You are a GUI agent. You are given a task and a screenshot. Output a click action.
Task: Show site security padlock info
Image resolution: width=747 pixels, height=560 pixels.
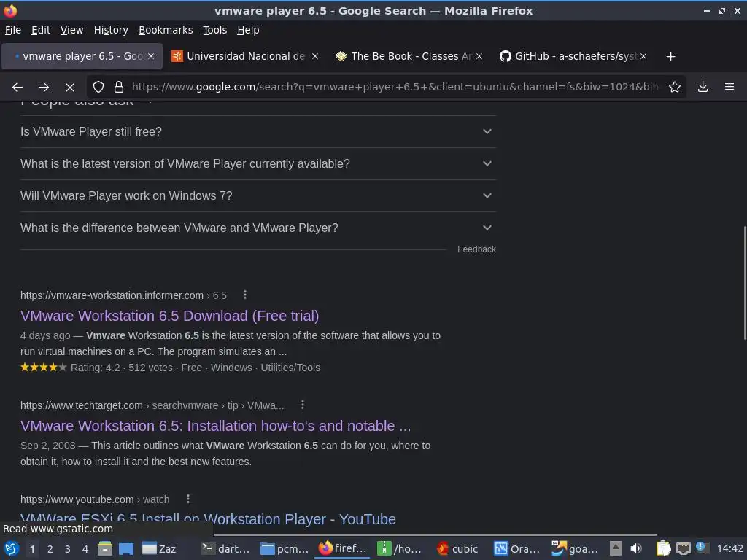(x=119, y=87)
